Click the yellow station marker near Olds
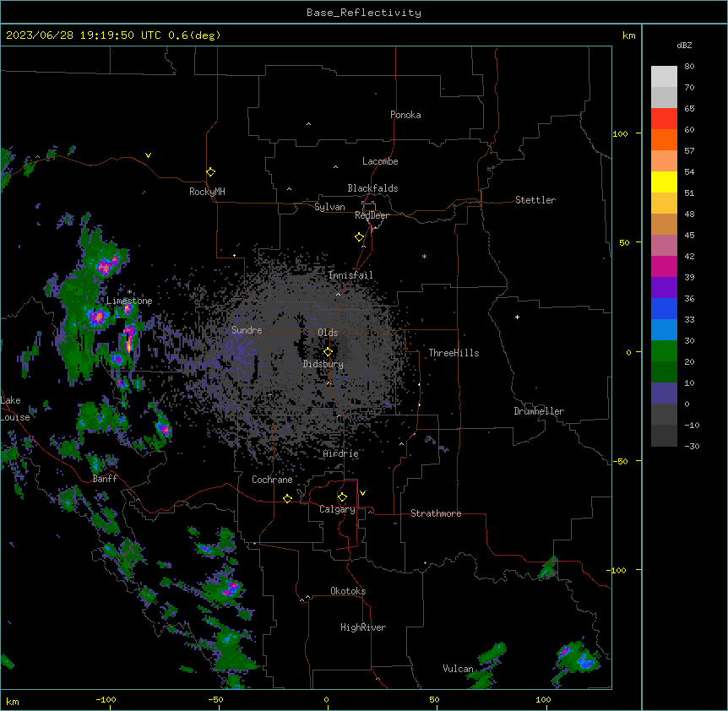This screenshot has height=711, width=728. click(328, 352)
